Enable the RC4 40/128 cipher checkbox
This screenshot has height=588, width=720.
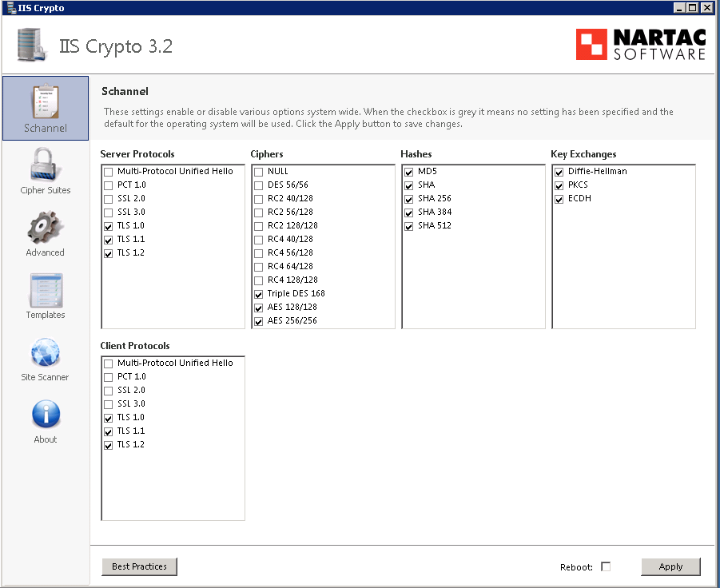[x=259, y=240]
